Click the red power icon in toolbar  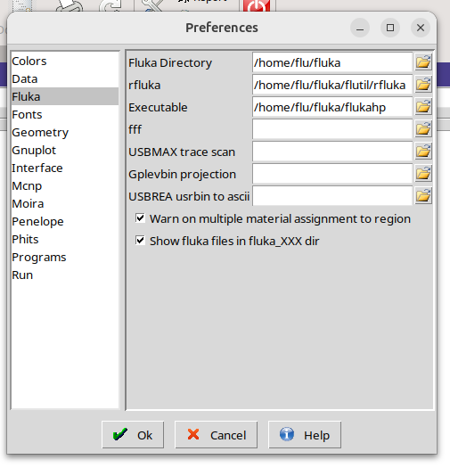tap(257, 6)
